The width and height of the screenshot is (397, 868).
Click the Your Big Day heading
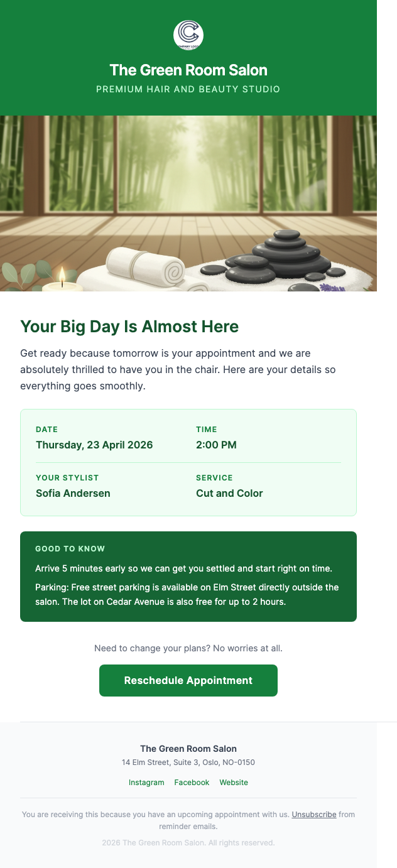tap(129, 327)
